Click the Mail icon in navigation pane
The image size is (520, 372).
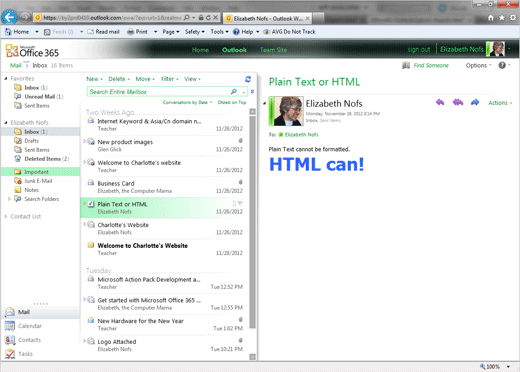[x=10, y=312]
